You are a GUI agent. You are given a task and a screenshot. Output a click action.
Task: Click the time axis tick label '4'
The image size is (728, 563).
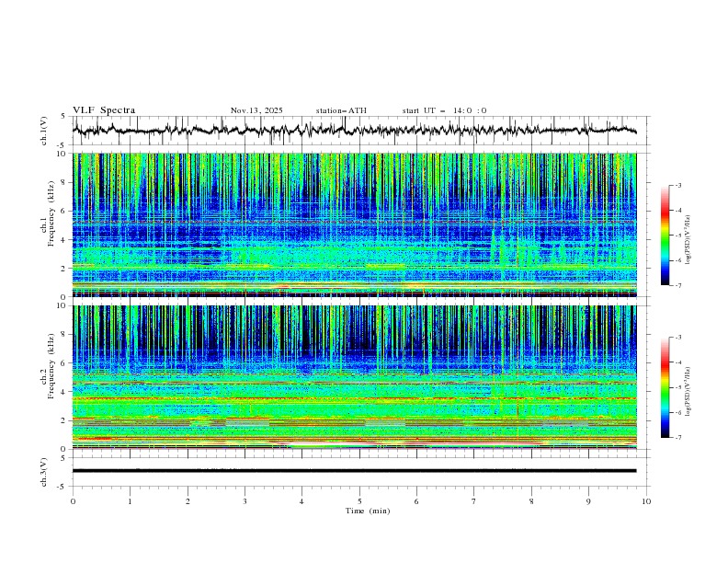click(x=301, y=501)
